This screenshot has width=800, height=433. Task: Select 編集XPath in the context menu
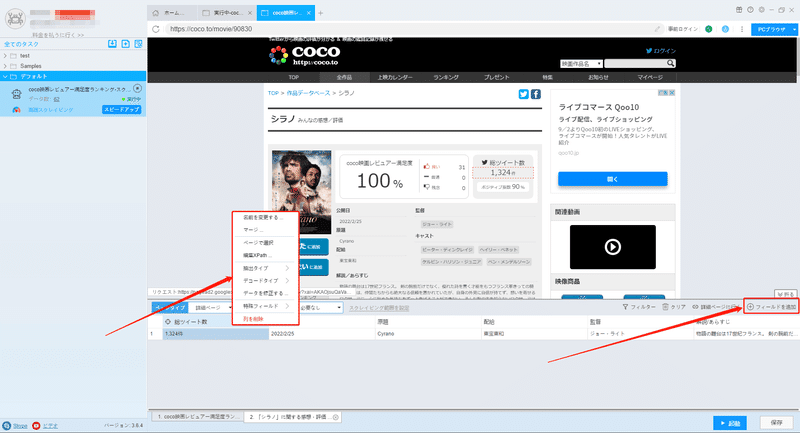pyautogui.click(x=257, y=255)
